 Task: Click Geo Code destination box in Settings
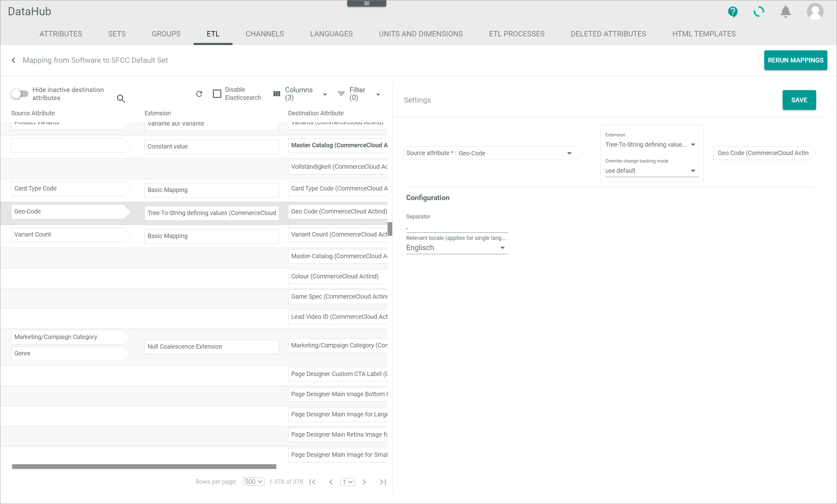click(764, 153)
